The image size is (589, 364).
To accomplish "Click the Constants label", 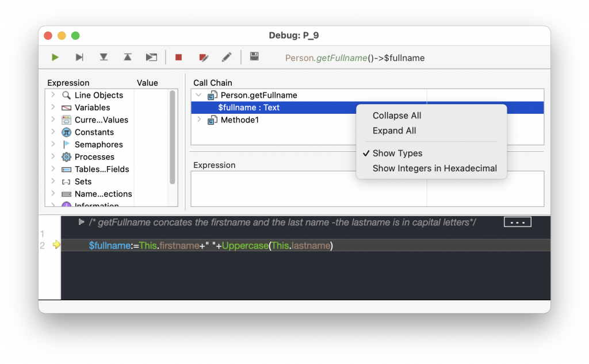I will [94, 132].
